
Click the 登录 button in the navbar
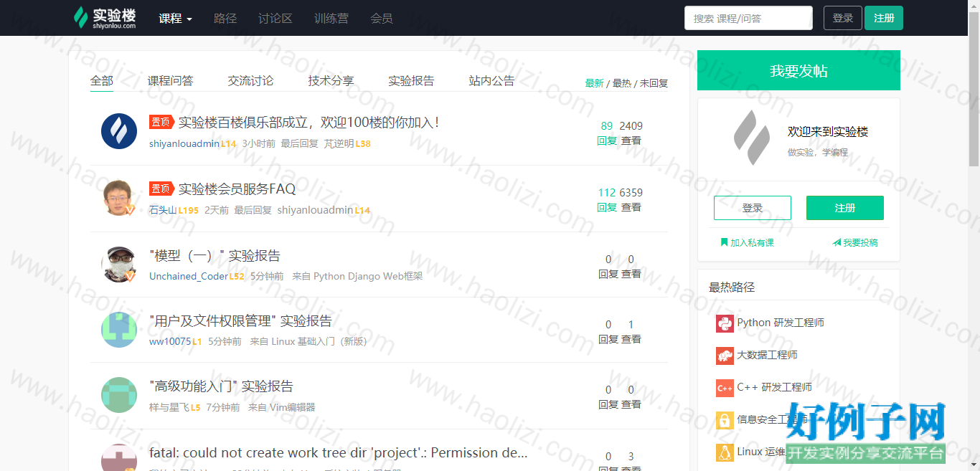843,18
